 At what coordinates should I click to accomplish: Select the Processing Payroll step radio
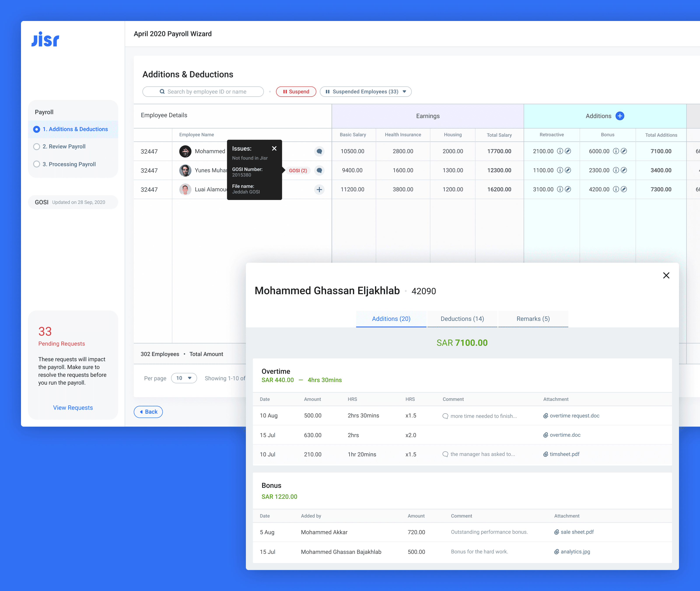click(x=37, y=165)
